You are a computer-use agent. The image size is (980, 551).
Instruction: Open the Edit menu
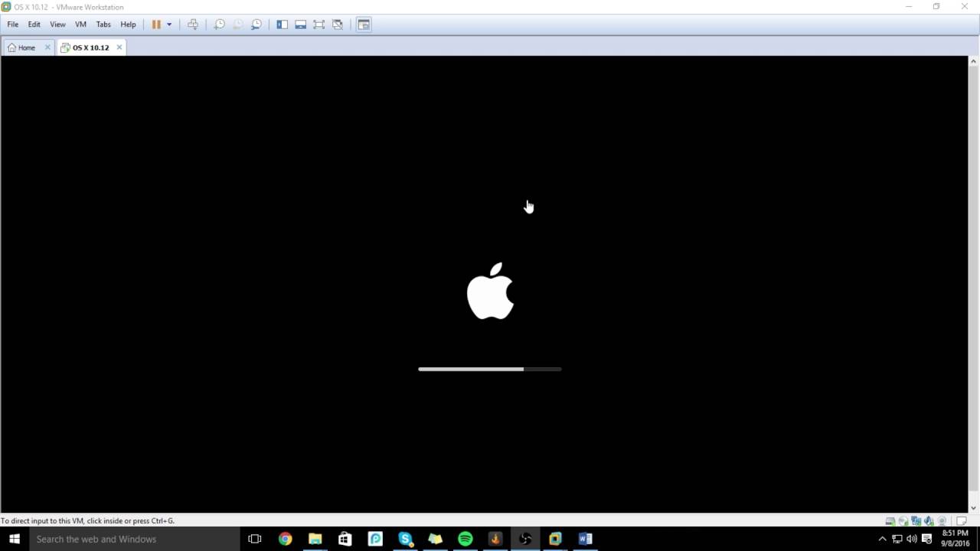(34, 24)
